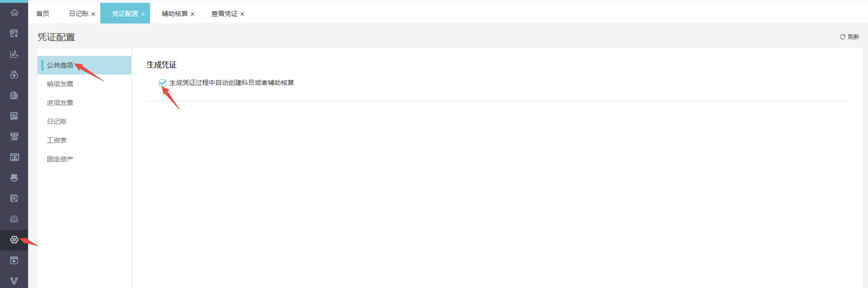Close the 日记账 tab
The image size is (868, 288).
[93, 14]
